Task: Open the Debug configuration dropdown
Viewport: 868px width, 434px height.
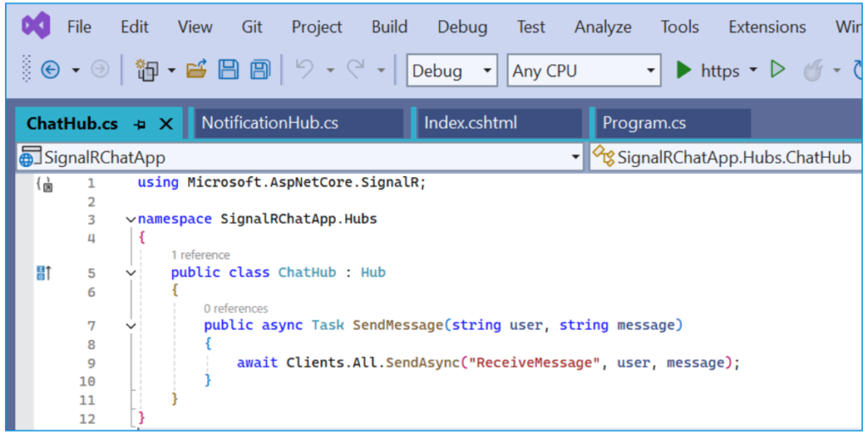Action: tap(453, 71)
